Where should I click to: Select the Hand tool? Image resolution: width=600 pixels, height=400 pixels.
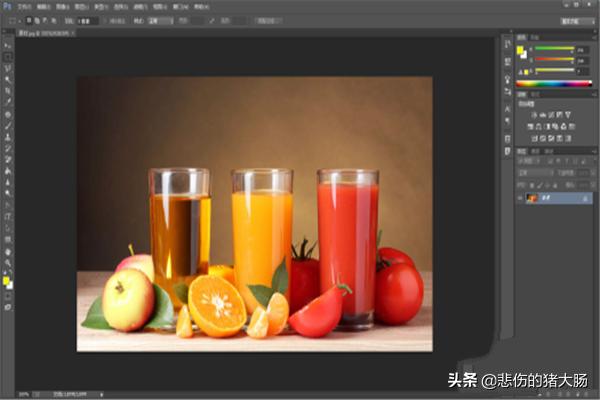pos(8,252)
